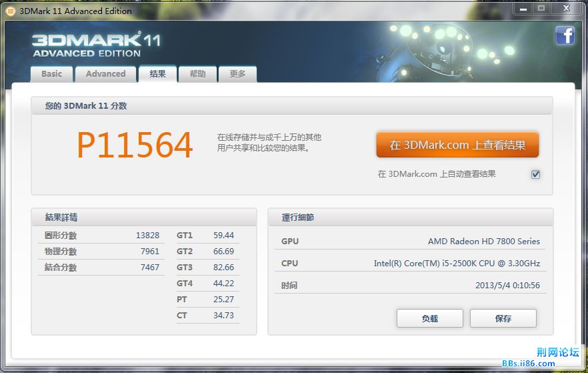Image resolution: width=588 pixels, height=373 pixels.
Task: Toggle the 在 3DMark.com 上自动查看结果 checkbox
Action: coord(535,174)
